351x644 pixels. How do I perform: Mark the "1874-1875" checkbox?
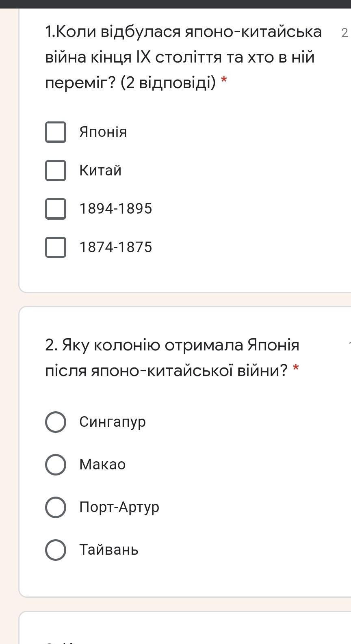[56, 247]
